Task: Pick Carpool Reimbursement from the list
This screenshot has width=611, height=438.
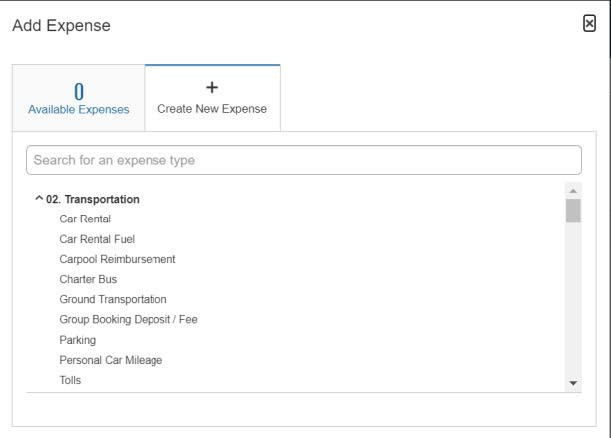Action: 117,259
